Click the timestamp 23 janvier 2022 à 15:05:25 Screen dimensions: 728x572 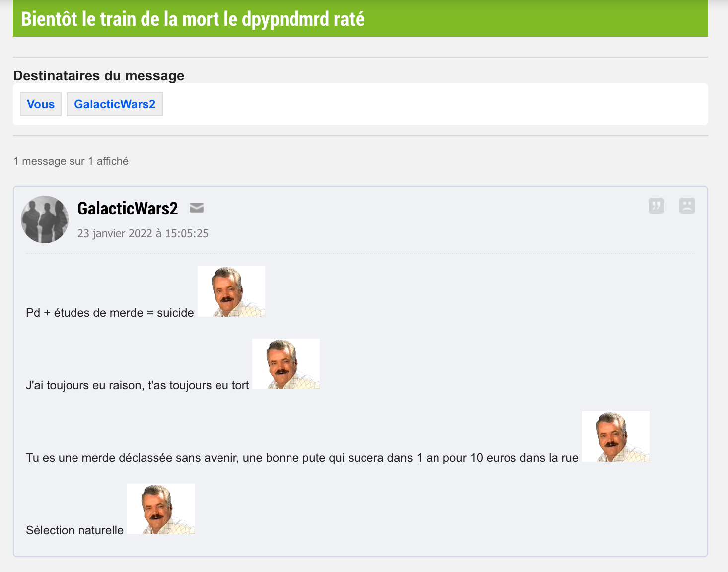tap(143, 233)
